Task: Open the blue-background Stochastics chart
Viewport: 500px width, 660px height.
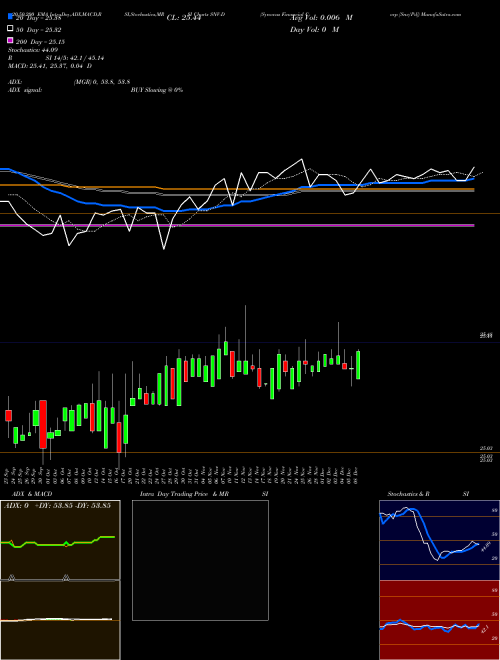Action: pos(439,540)
